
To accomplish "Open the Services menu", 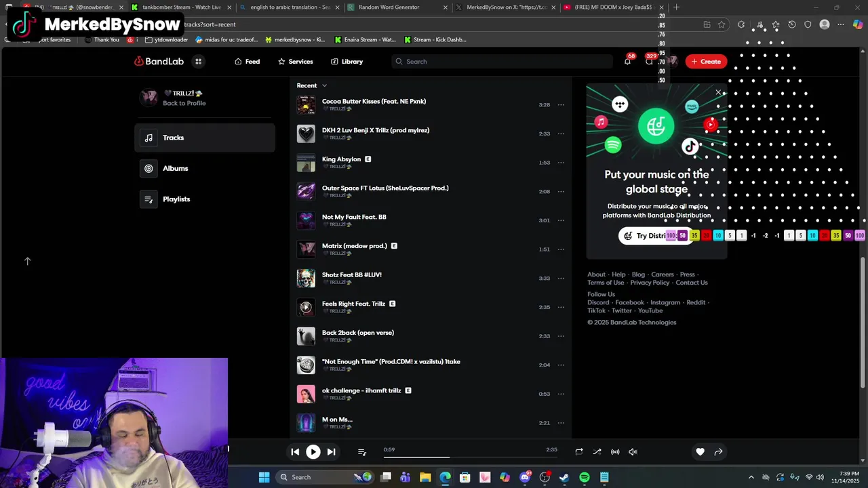I will coord(295,62).
